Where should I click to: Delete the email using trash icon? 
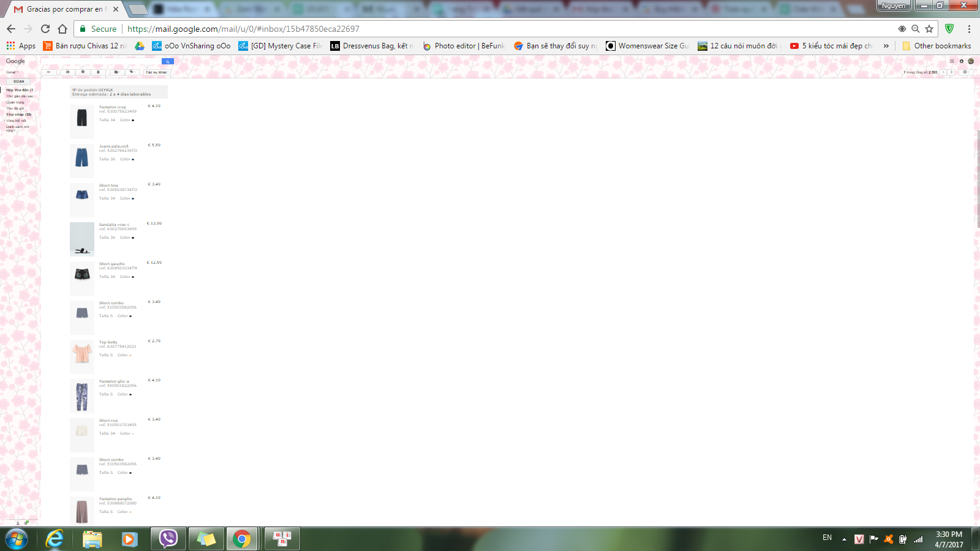(98, 72)
